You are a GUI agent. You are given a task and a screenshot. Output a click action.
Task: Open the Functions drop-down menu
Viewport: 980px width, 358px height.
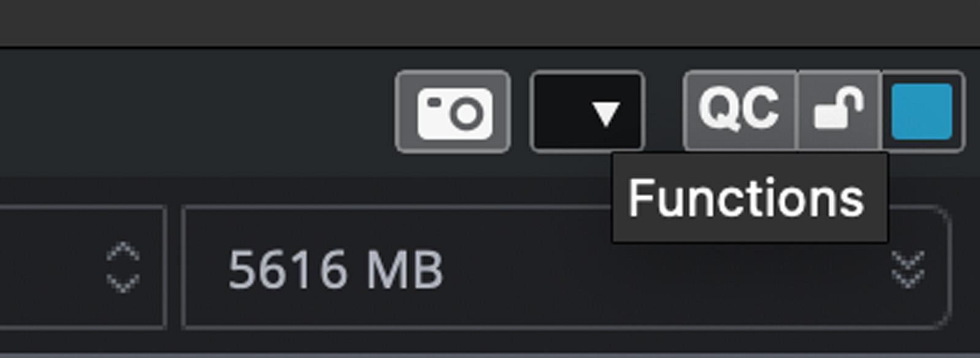(x=587, y=112)
